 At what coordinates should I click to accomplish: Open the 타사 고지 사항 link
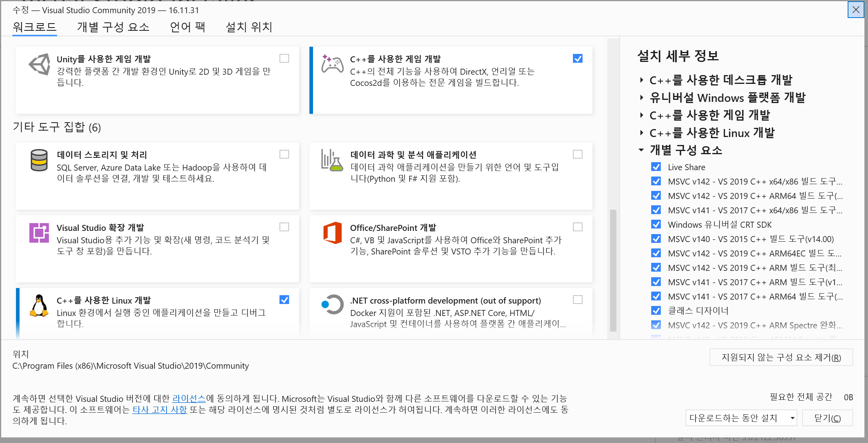click(160, 409)
